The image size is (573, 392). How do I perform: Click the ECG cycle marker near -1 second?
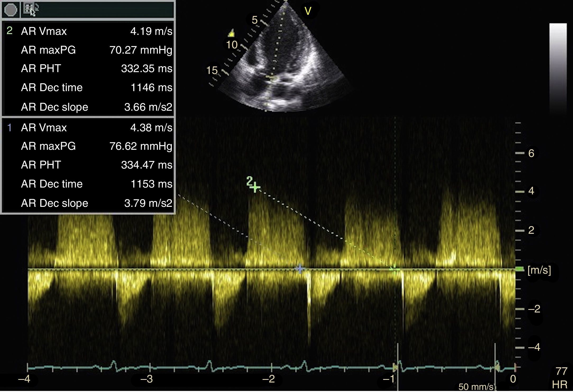click(x=395, y=367)
